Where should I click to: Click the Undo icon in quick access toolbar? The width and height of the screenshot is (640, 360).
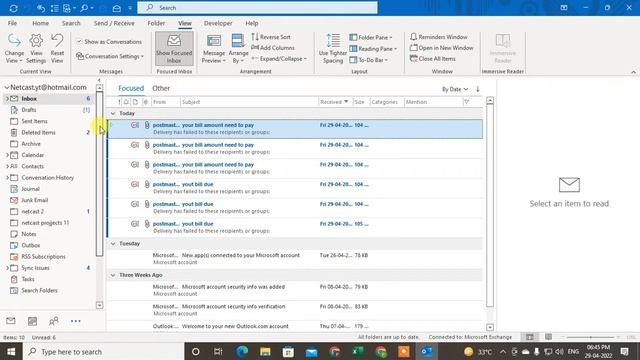(40, 8)
